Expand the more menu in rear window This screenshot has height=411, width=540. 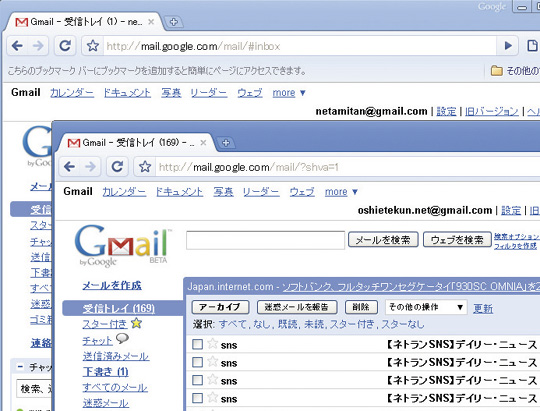(289, 93)
